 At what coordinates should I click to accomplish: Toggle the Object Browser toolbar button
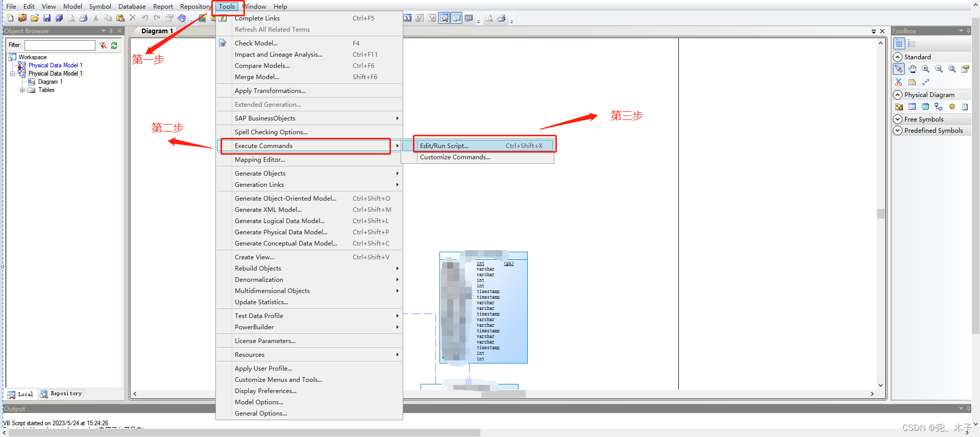(445, 18)
